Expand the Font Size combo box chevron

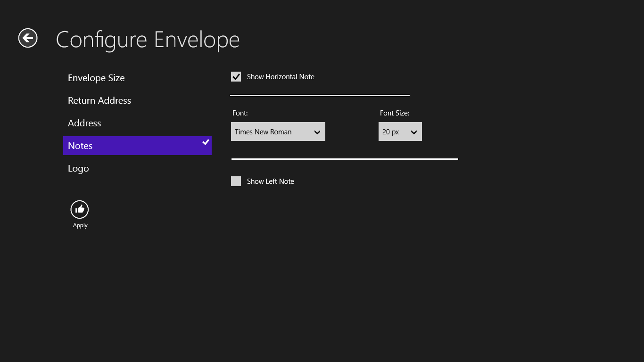click(413, 132)
